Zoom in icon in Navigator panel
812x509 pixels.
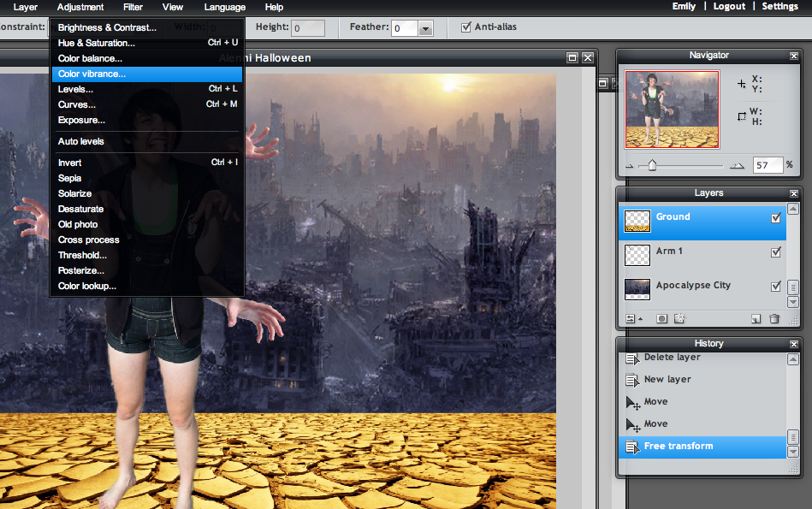click(x=737, y=166)
